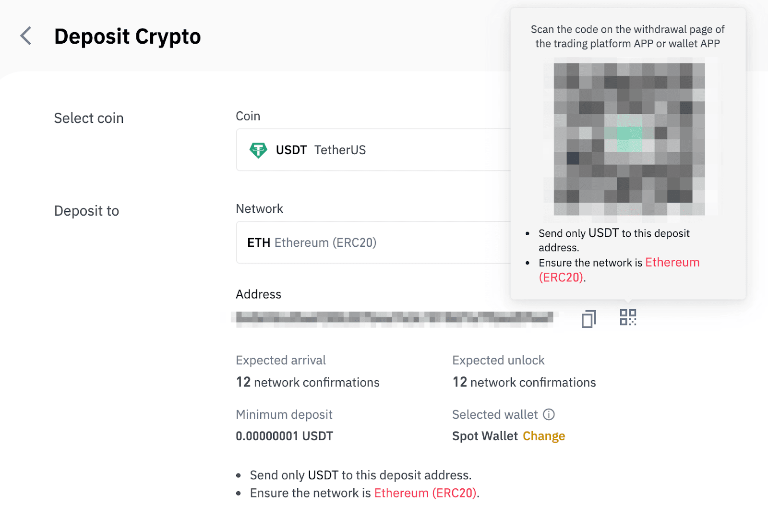Image resolution: width=768 pixels, height=532 pixels.
Task: Click the Spot Wallet label
Action: [x=485, y=436]
